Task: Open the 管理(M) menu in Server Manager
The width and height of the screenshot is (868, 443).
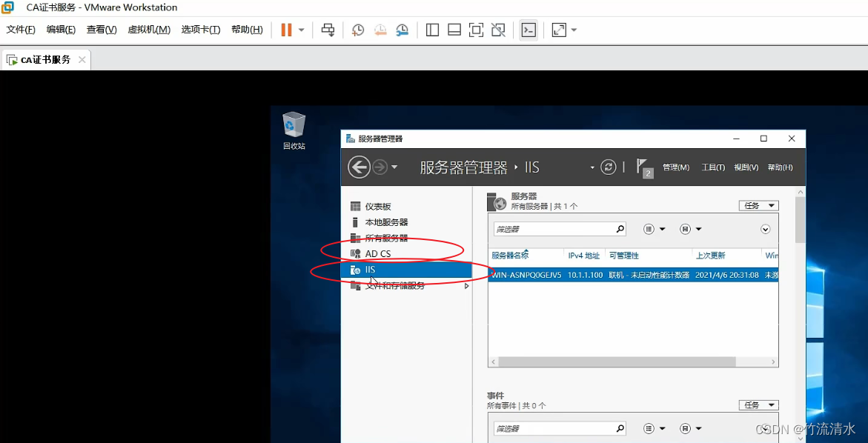Action: point(676,167)
